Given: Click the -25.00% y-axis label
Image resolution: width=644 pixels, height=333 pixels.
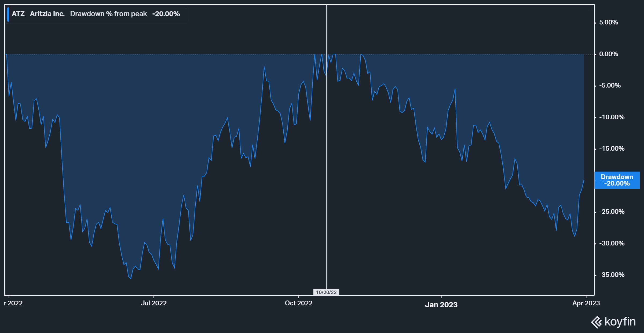Looking at the screenshot, I should click(x=612, y=212).
